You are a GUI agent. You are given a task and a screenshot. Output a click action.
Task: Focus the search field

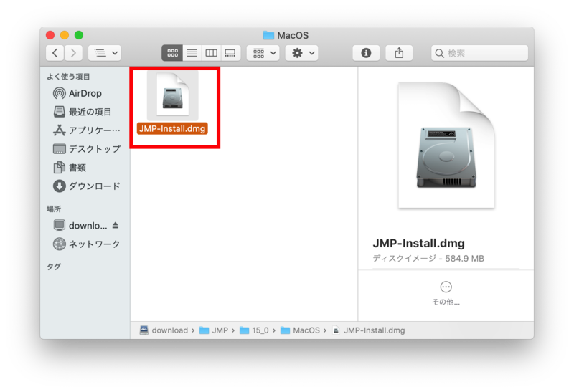click(479, 53)
